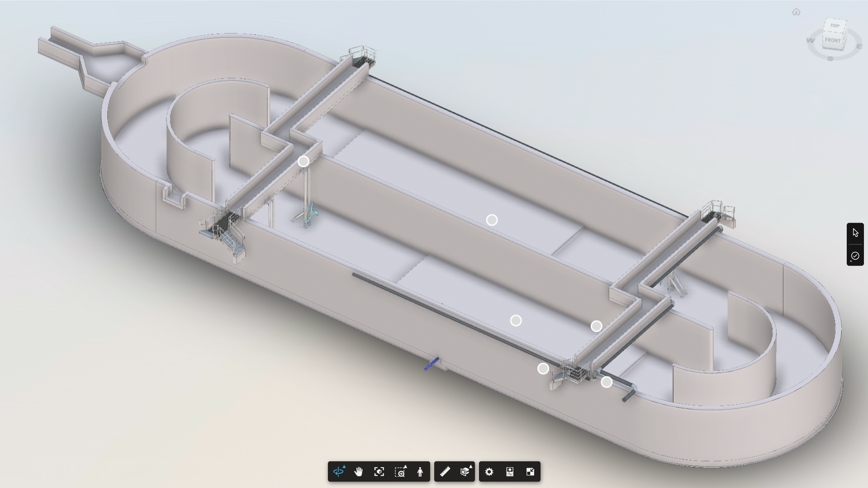This screenshot has height=488, width=868.
Task: Activate the Pan hand tool
Action: pos(359,472)
